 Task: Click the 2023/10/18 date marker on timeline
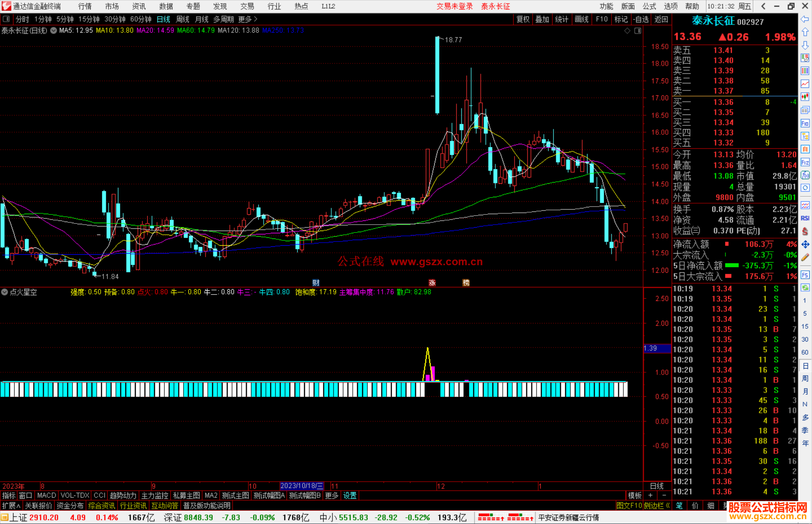(301, 486)
